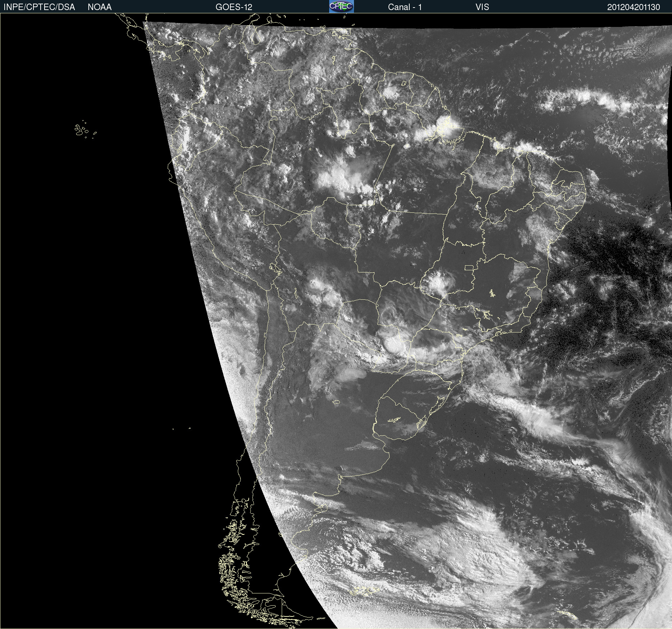Click the NOAA label in header
The height and width of the screenshot is (629, 672).
point(100,7)
